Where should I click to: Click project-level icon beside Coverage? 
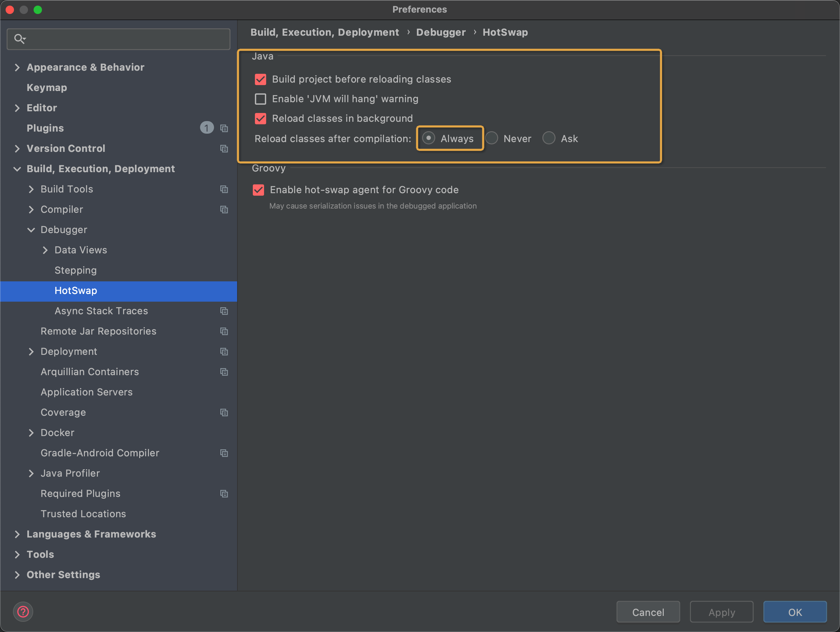pos(224,413)
